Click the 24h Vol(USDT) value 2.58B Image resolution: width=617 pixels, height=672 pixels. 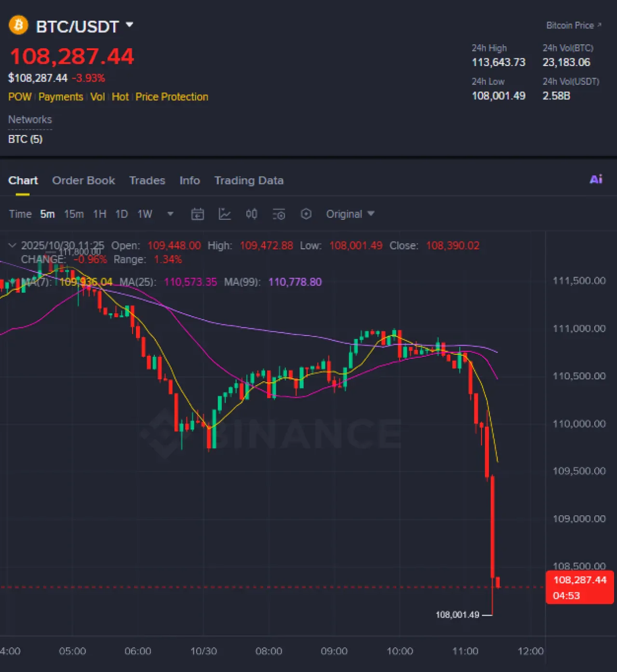[556, 96]
